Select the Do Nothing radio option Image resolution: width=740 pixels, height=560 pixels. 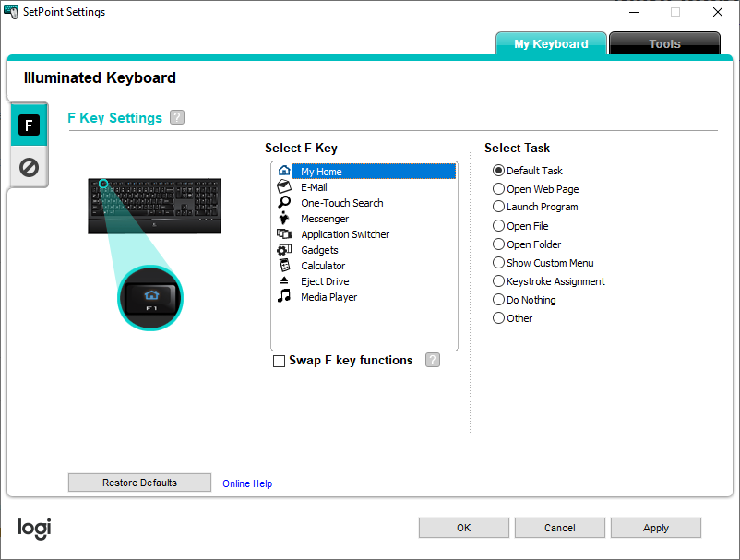[499, 300]
